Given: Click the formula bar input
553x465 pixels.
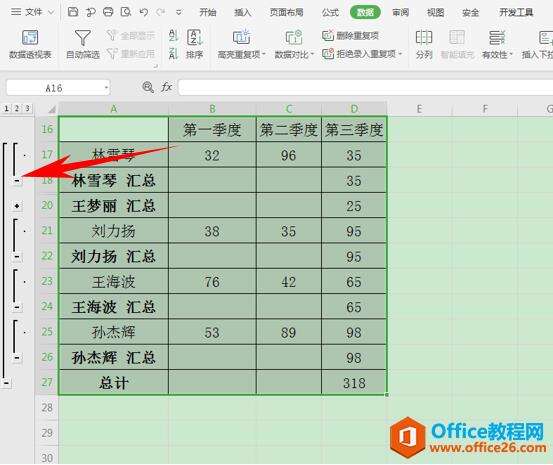Looking at the screenshot, I should 366,87.
